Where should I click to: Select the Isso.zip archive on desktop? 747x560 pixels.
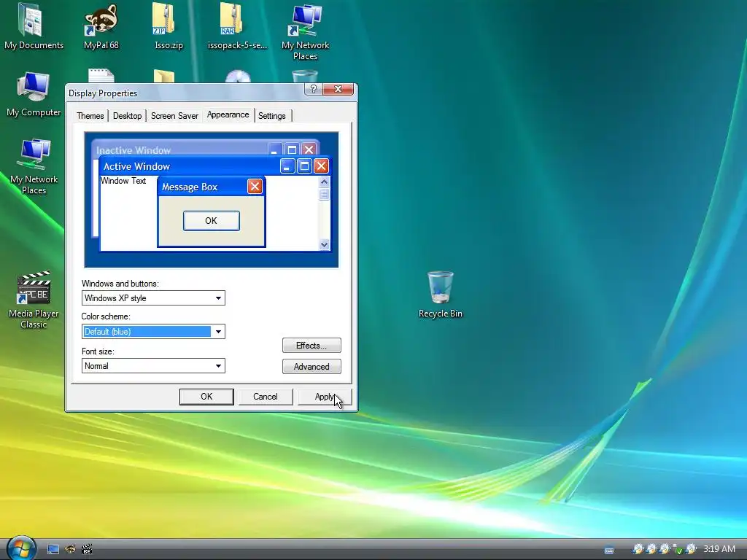[169, 26]
